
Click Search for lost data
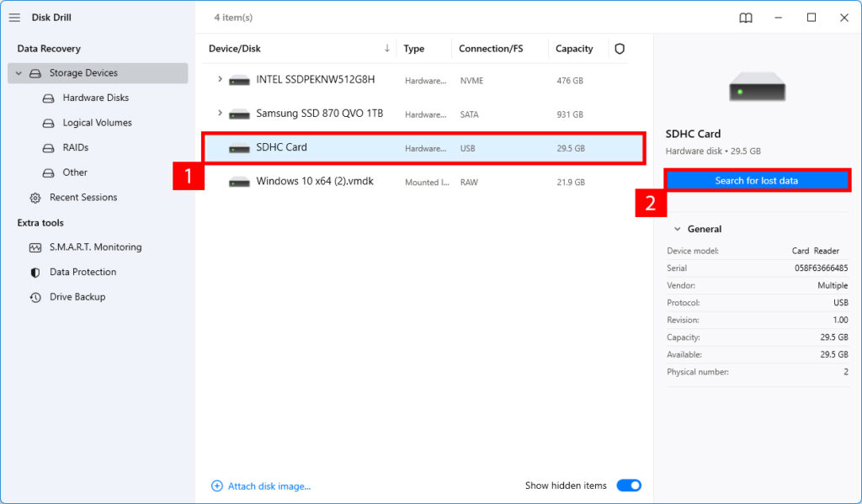point(756,179)
